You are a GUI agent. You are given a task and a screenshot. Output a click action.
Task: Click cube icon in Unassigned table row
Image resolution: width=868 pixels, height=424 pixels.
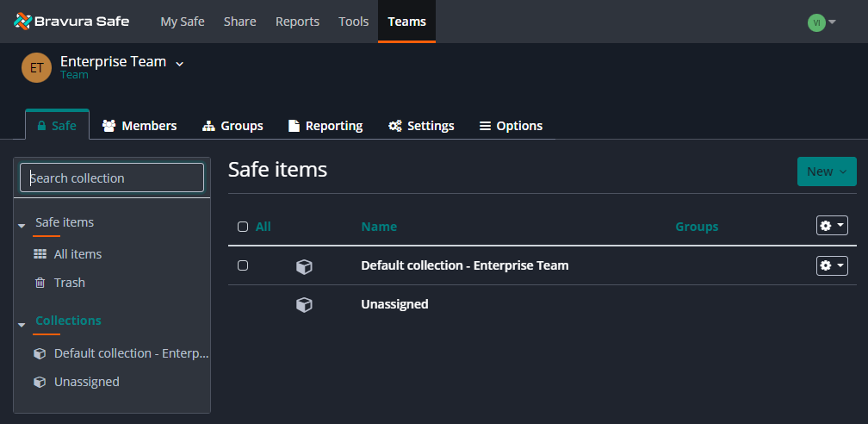click(304, 305)
